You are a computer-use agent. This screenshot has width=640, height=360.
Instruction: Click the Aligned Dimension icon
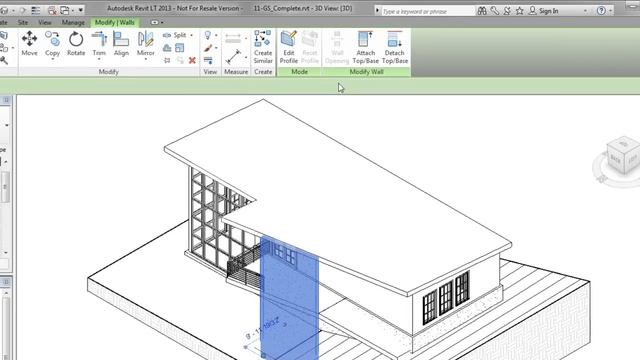233,38
